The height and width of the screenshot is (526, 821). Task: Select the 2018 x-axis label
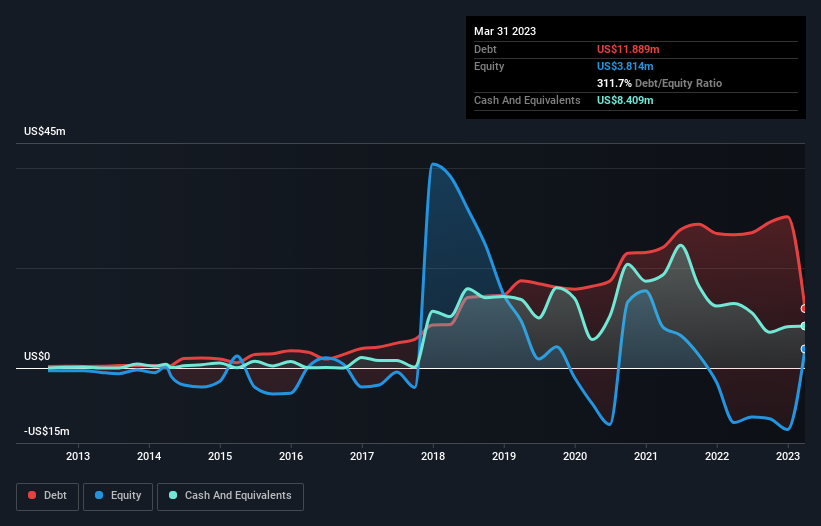[x=433, y=456]
